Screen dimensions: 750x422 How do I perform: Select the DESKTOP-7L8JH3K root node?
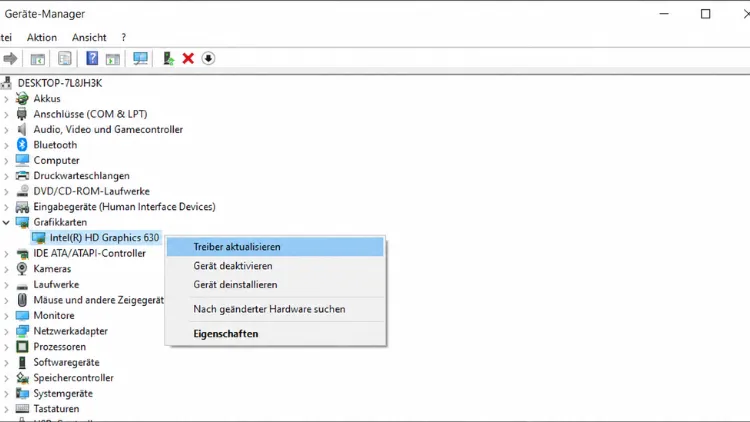tap(60, 83)
